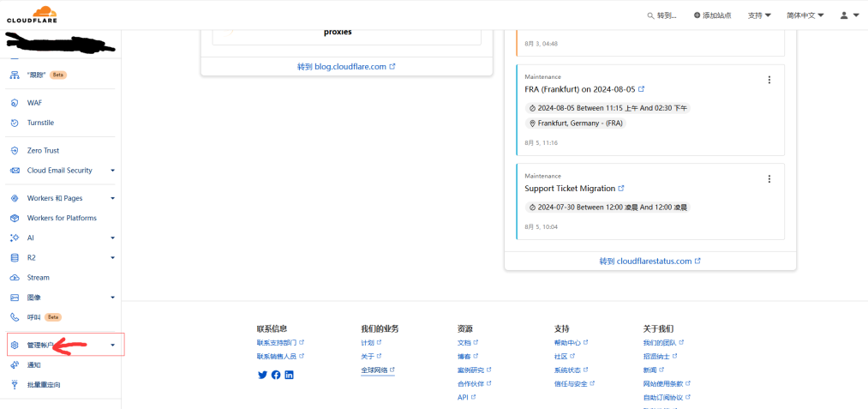
Task: Click the 计划 footer link
Action: pyautogui.click(x=371, y=342)
